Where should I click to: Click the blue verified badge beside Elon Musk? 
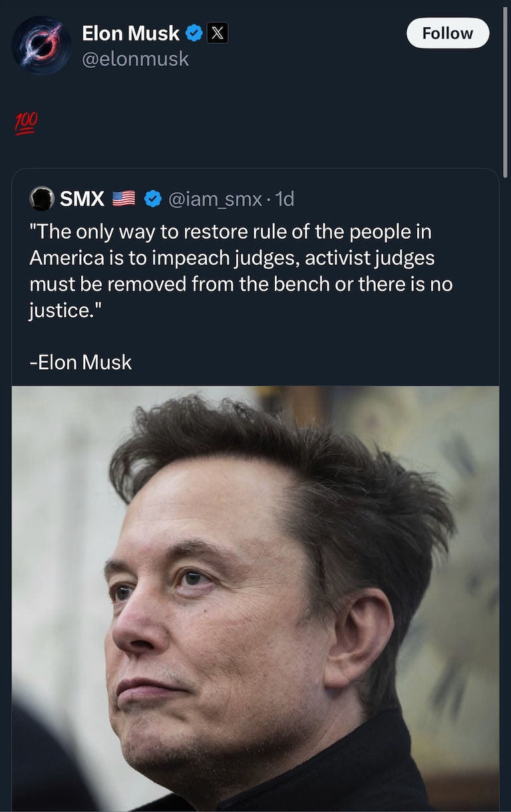pyautogui.click(x=194, y=33)
